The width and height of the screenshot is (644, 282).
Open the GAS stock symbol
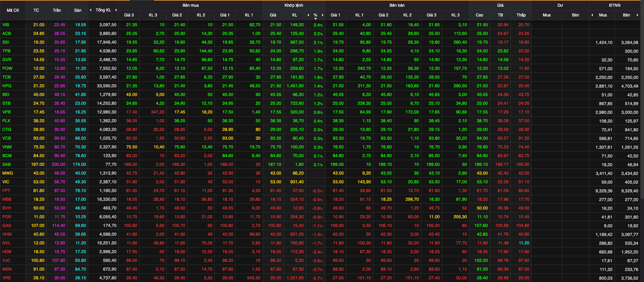(x=6, y=226)
